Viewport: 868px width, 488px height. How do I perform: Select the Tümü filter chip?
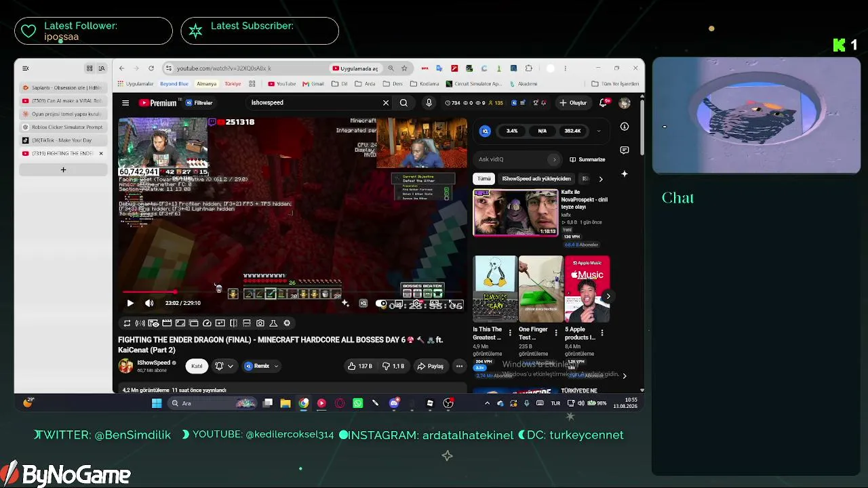click(484, 179)
